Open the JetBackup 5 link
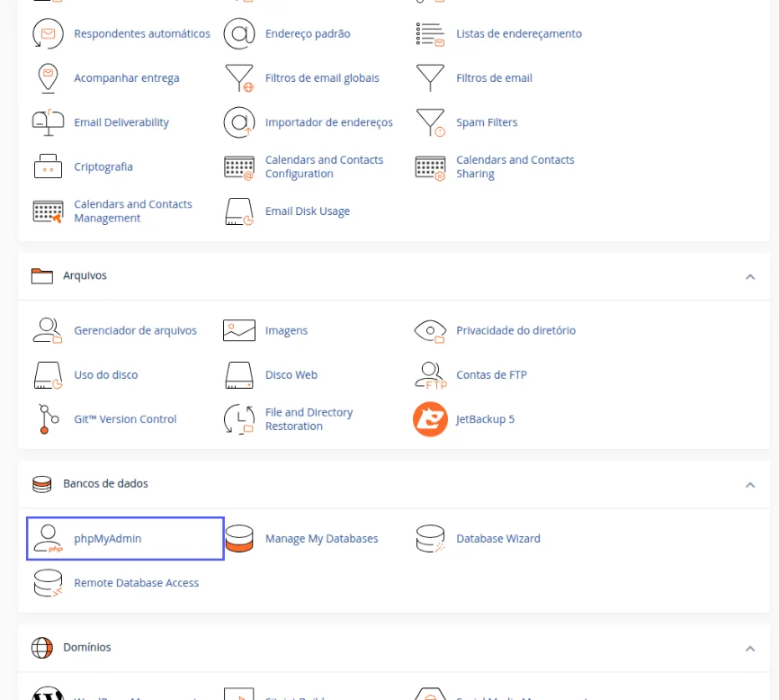 (x=485, y=418)
